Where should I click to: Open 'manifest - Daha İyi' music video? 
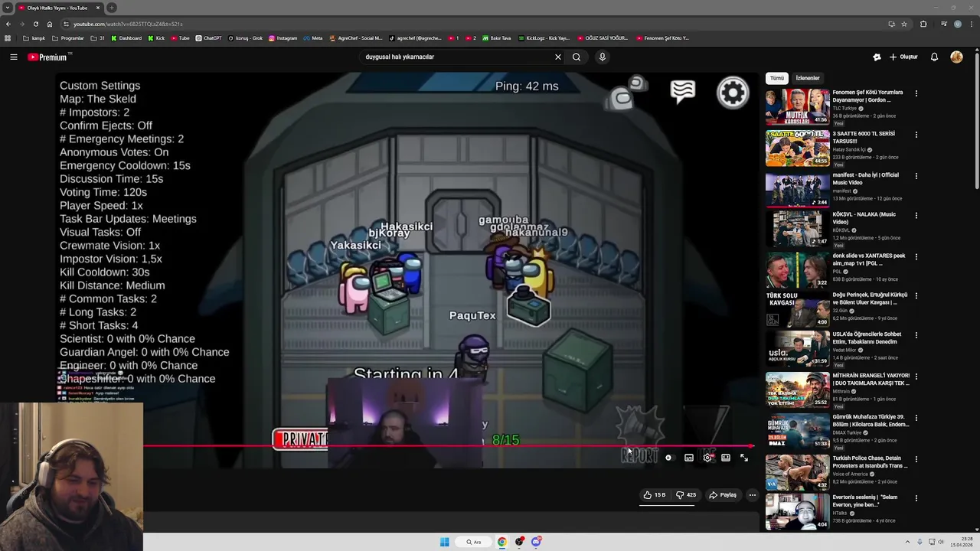coord(797,189)
